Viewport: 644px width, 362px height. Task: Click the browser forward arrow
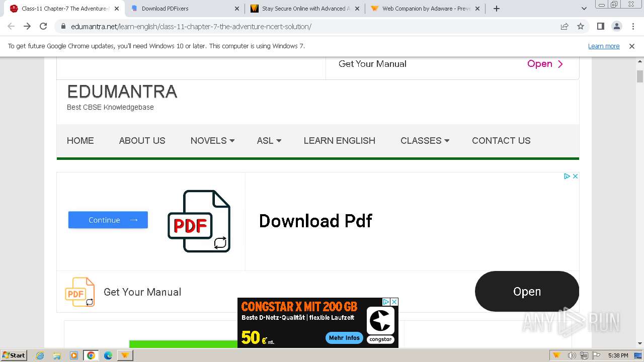click(27, 26)
